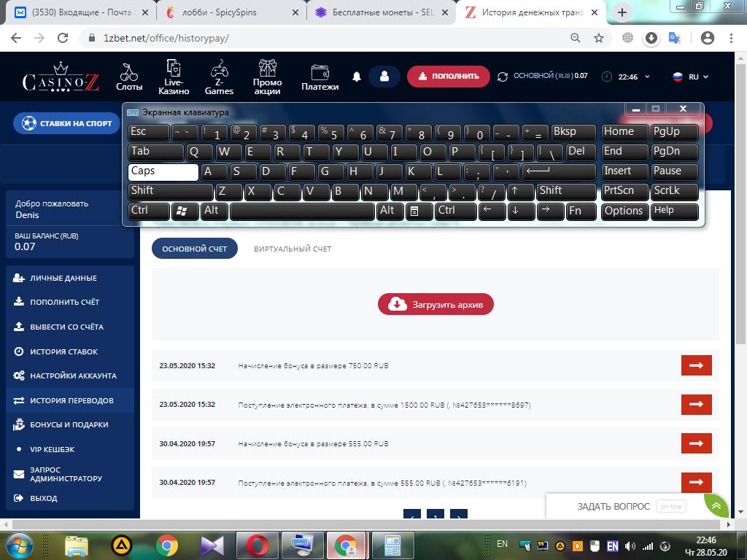Open file explorer from taskbar
The width and height of the screenshot is (747, 560).
click(76, 545)
